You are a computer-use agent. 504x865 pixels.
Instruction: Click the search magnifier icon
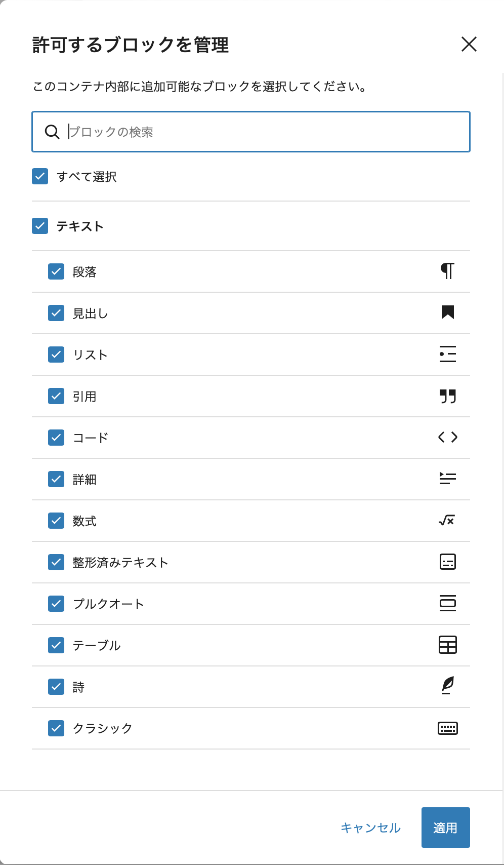[x=52, y=132]
